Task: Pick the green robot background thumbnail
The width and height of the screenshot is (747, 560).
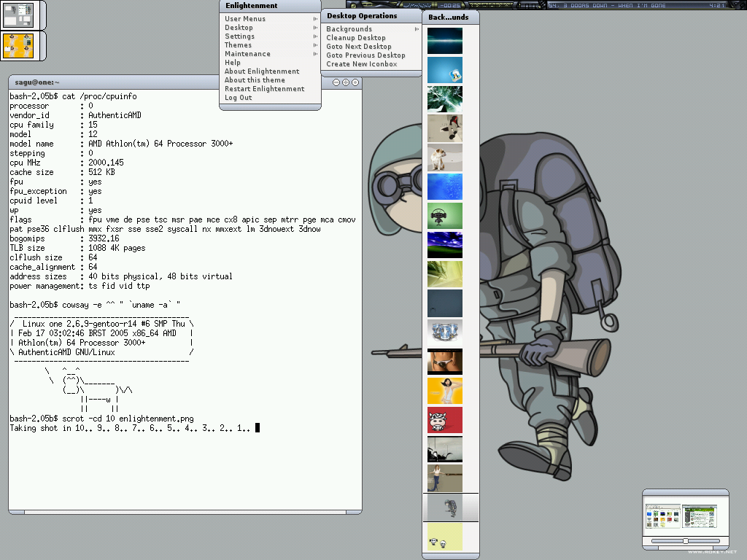Action: 444,215
